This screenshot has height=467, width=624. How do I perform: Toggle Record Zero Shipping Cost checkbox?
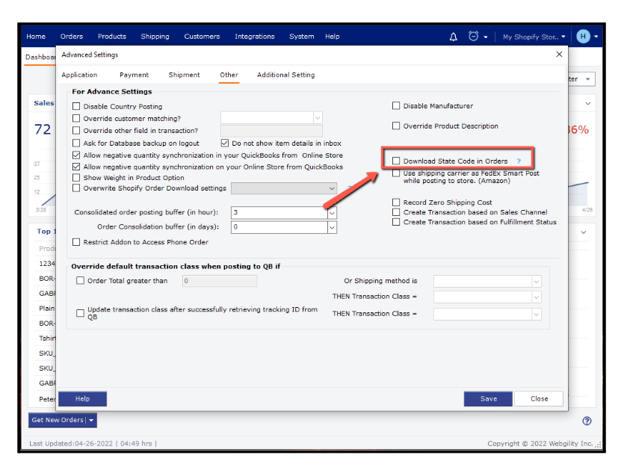coord(396,202)
